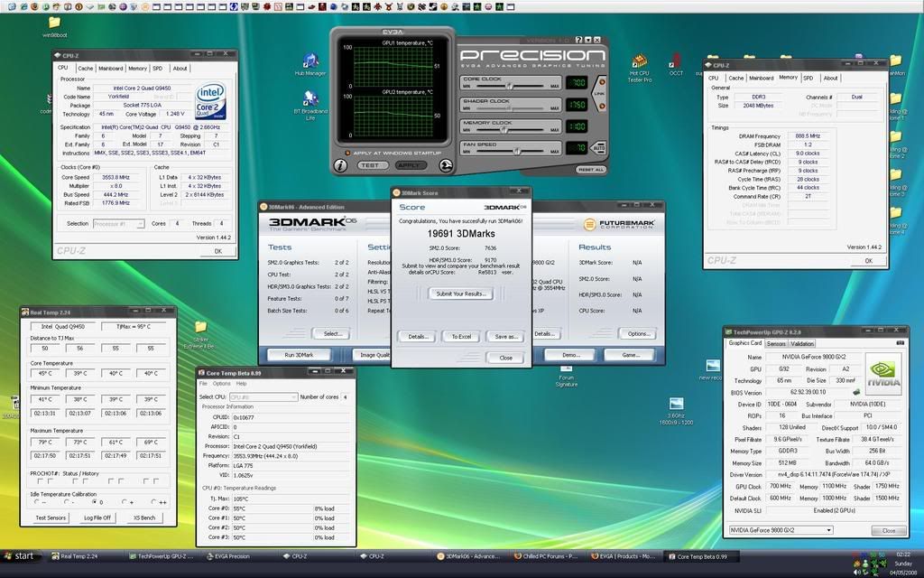Open Real Temp from the taskbar

(77, 556)
